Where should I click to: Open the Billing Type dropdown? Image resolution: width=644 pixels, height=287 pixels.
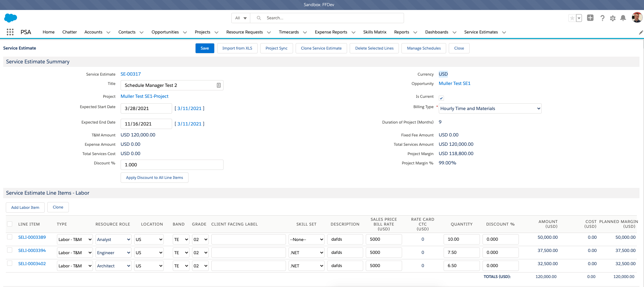(x=490, y=108)
